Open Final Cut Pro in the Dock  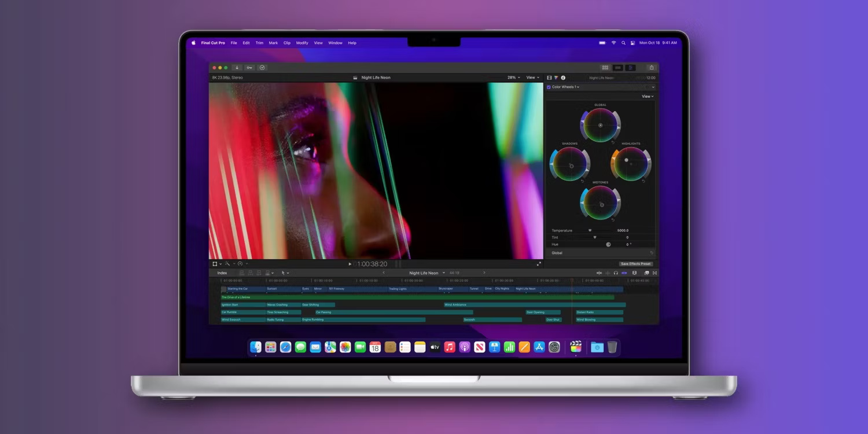tap(575, 347)
